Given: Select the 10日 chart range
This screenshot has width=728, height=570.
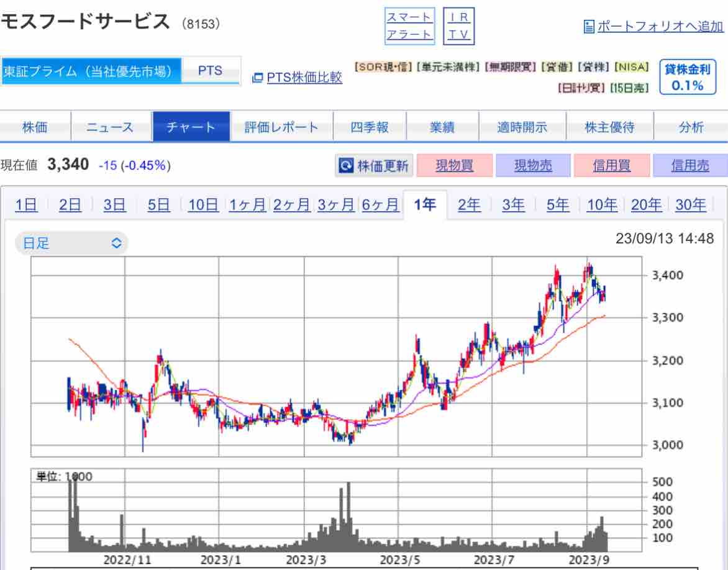Looking at the screenshot, I should [203, 205].
